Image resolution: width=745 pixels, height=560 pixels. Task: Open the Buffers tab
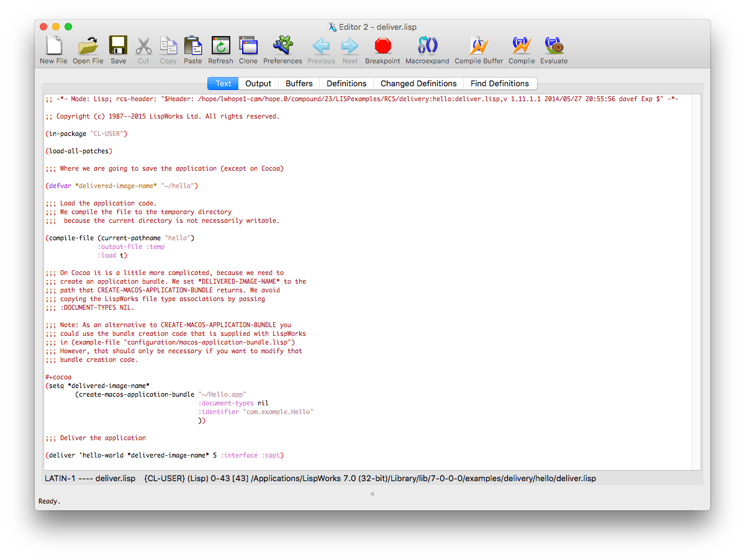[x=299, y=83]
